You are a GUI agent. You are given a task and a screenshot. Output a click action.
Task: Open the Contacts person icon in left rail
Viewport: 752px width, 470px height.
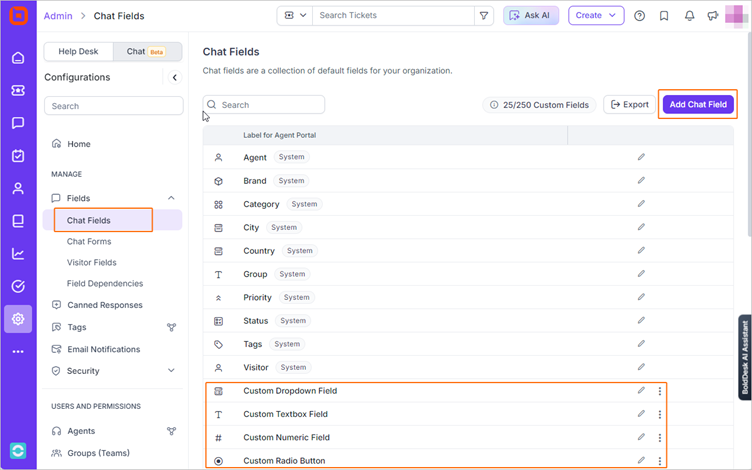[18, 188]
